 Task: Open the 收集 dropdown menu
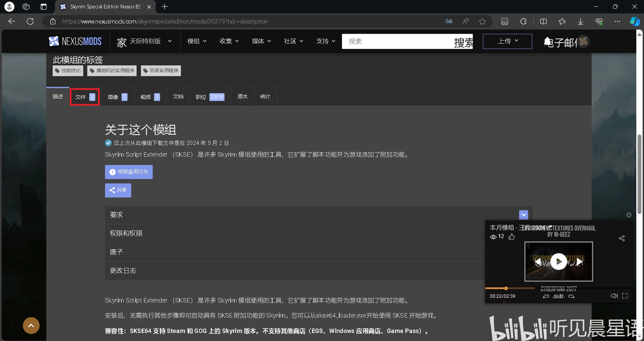[x=229, y=41]
